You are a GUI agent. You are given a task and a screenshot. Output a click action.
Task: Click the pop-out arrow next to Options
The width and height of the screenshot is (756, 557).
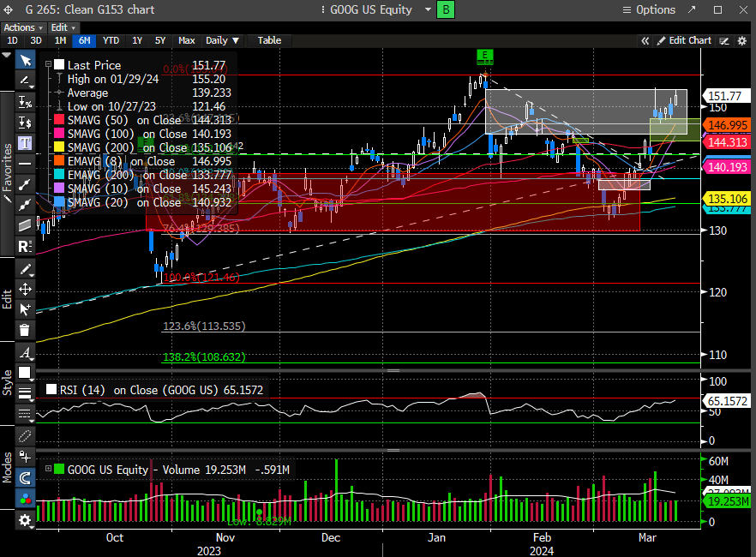[692, 9]
